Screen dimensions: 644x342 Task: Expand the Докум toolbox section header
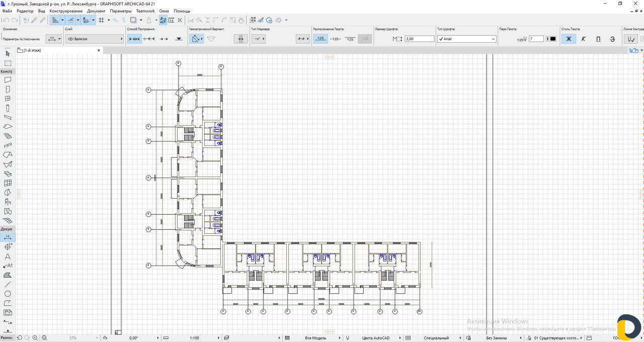(8, 229)
